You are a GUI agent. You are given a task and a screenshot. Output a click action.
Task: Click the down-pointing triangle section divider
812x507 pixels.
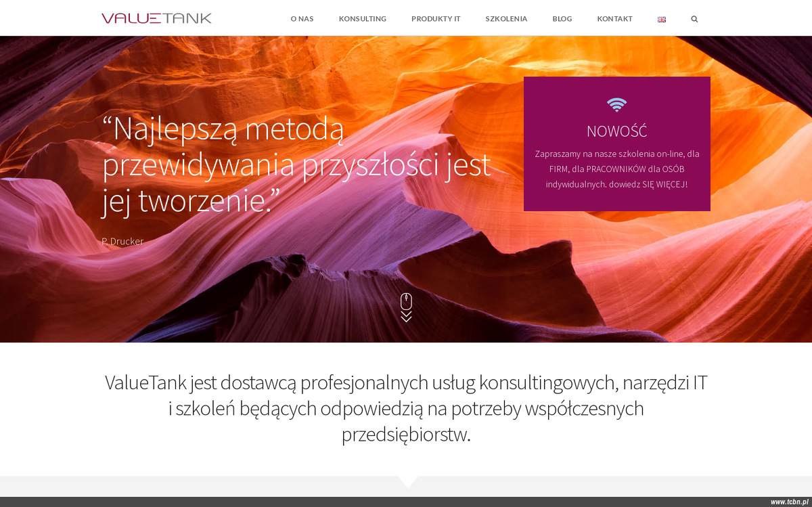point(407,482)
